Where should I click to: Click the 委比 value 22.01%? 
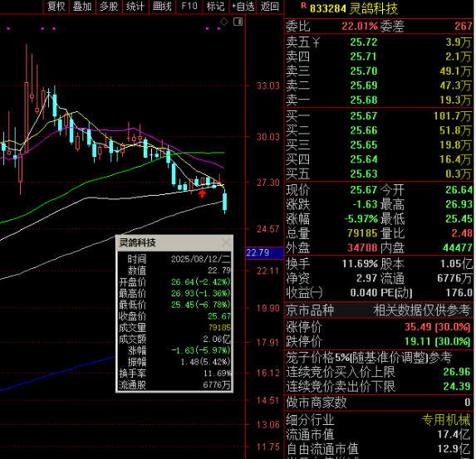click(360, 27)
